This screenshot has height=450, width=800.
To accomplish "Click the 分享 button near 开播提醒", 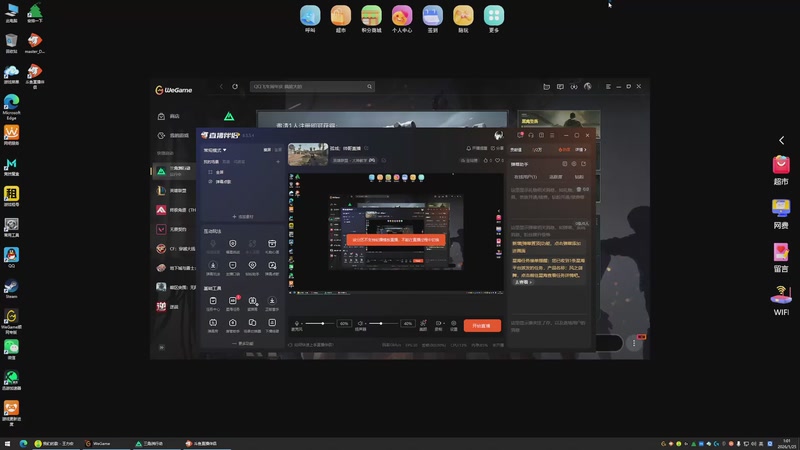I will pos(497,148).
